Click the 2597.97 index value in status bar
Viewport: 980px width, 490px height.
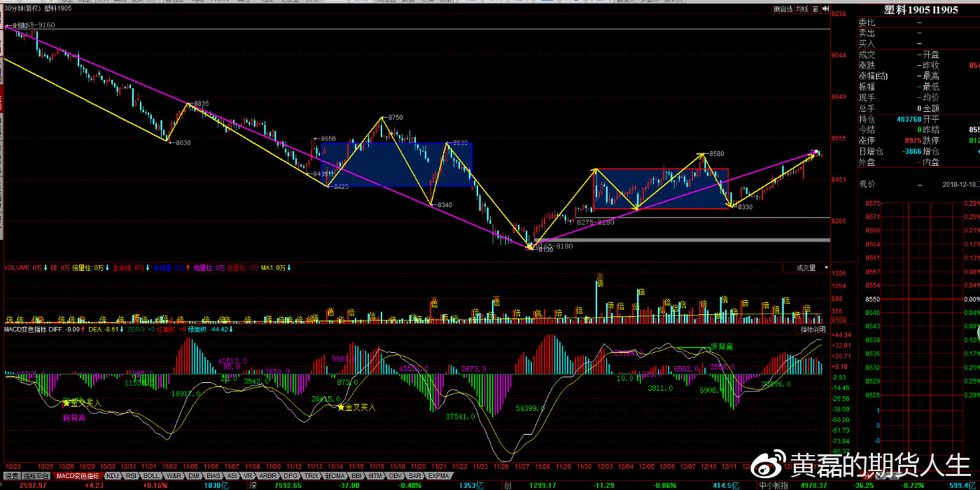tap(34, 485)
